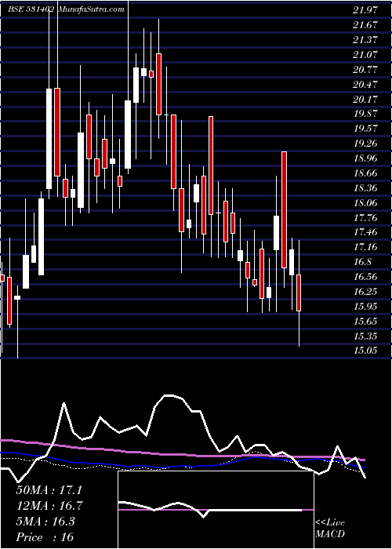Click the BSE 531402 ticker label

(31, 9)
